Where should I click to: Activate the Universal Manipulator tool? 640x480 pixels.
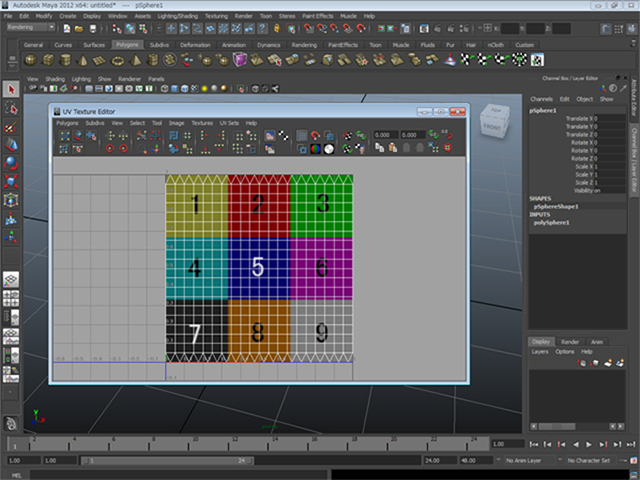coord(11,200)
